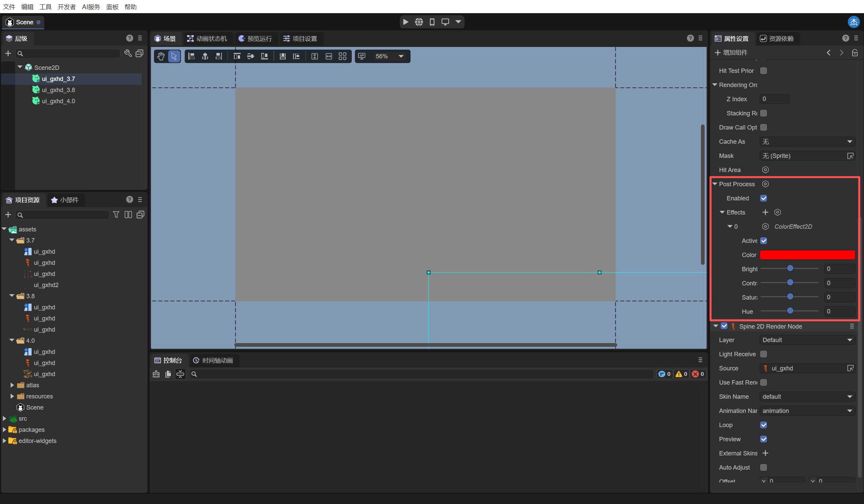Click the play preview button
This screenshot has width=864, height=504.
tap(405, 22)
